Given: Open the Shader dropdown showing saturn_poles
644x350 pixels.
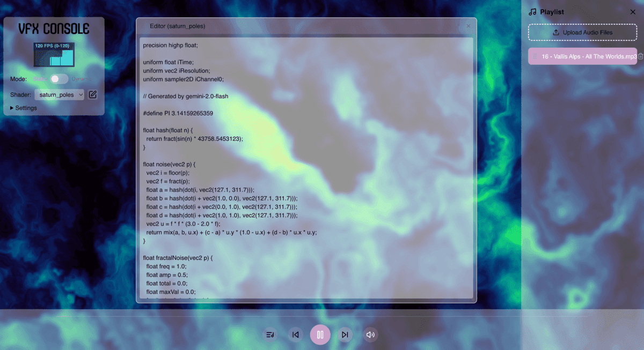Looking at the screenshot, I should [60, 95].
